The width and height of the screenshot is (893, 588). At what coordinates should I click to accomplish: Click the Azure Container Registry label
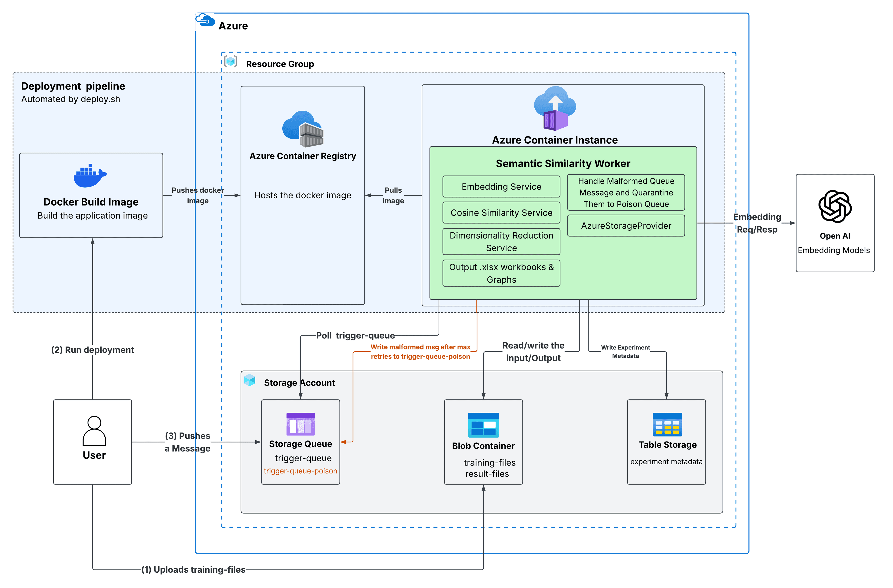(x=303, y=156)
